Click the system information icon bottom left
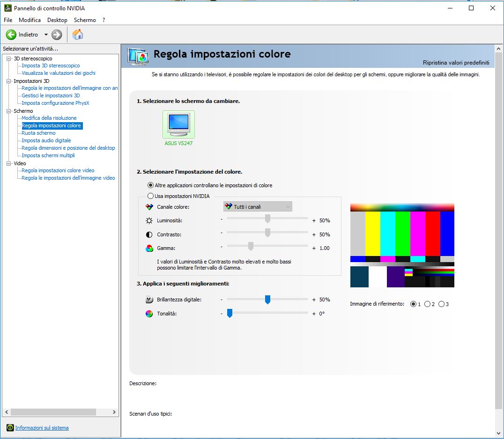504x439 pixels. click(x=10, y=427)
